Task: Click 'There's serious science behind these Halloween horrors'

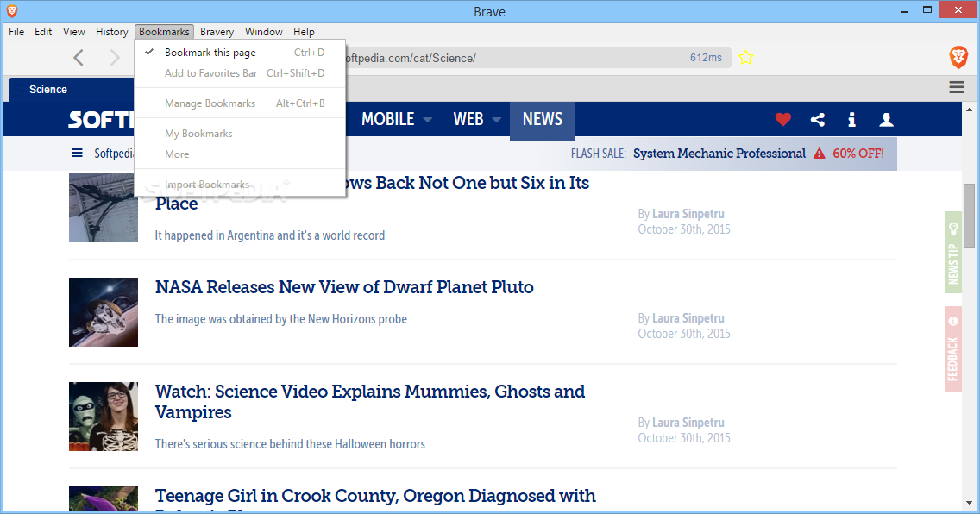Action: [x=290, y=444]
